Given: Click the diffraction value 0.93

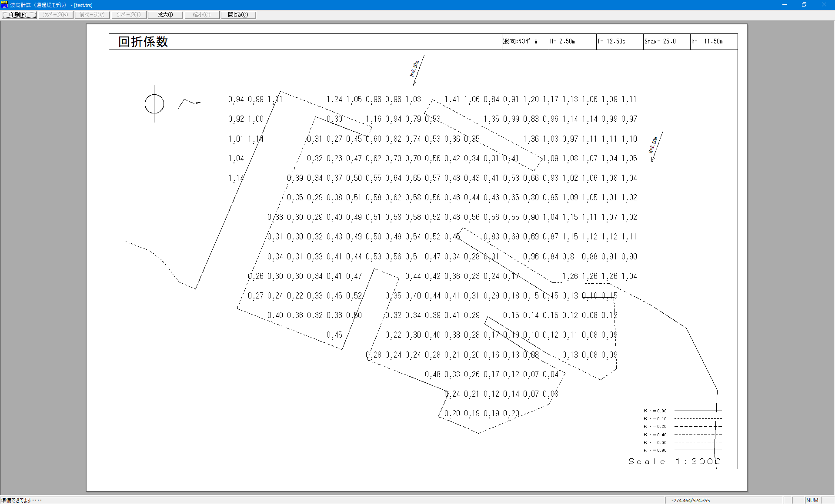Looking at the screenshot, I should [x=550, y=178].
